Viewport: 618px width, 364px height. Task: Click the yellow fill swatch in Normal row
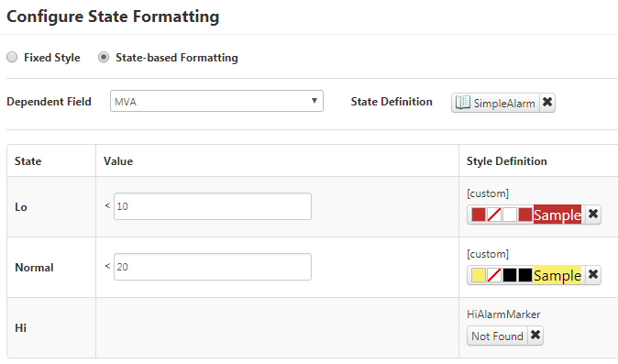pyautogui.click(x=479, y=275)
